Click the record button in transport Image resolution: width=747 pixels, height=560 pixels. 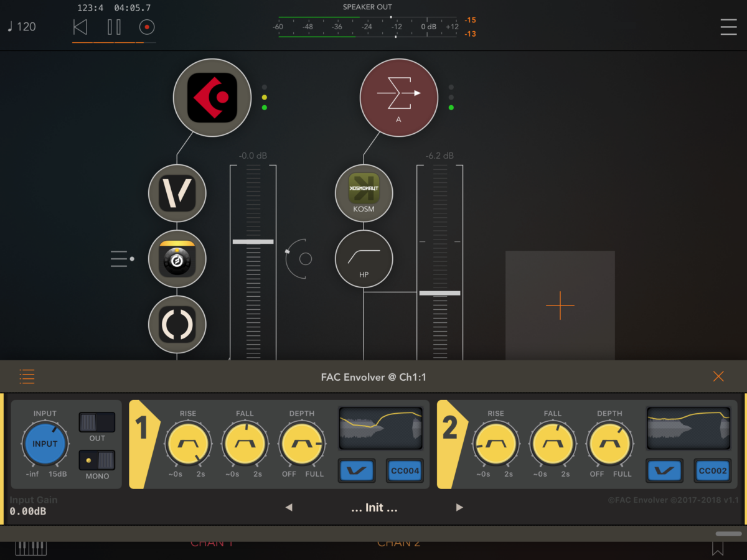(147, 27)
